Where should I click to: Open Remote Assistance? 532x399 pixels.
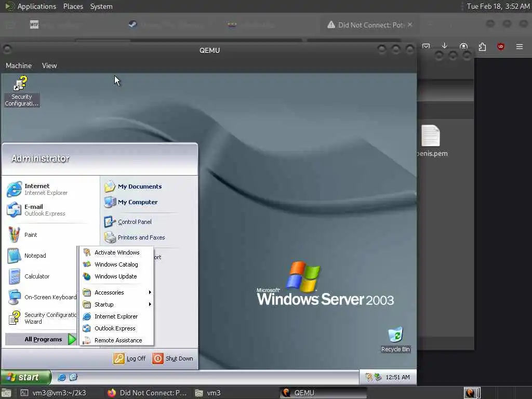click(116, 340)
